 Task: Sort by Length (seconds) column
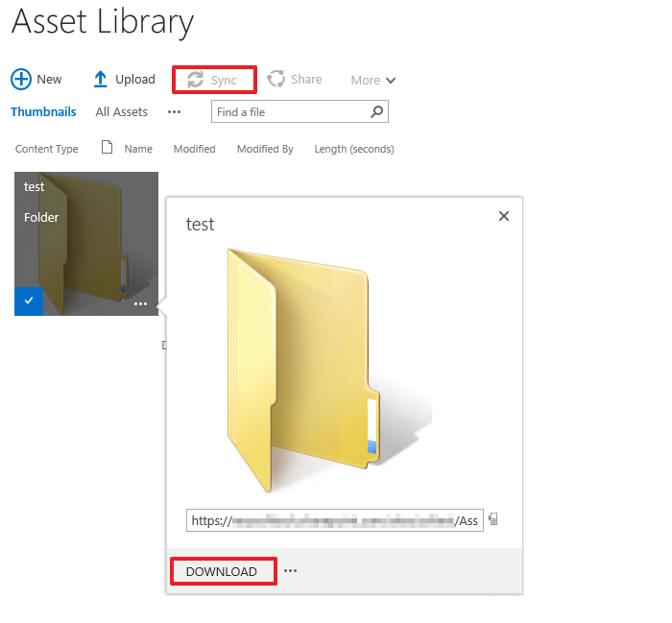[x=354, y=149]
